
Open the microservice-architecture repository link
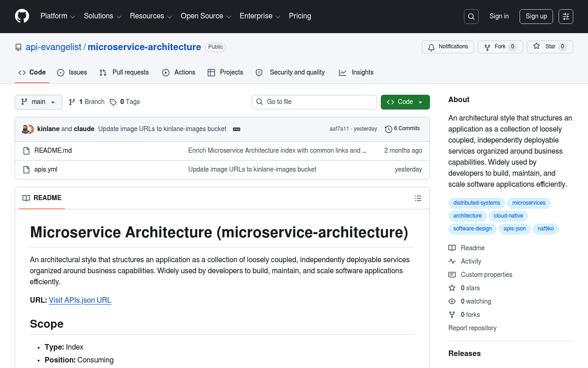[144, 47]
